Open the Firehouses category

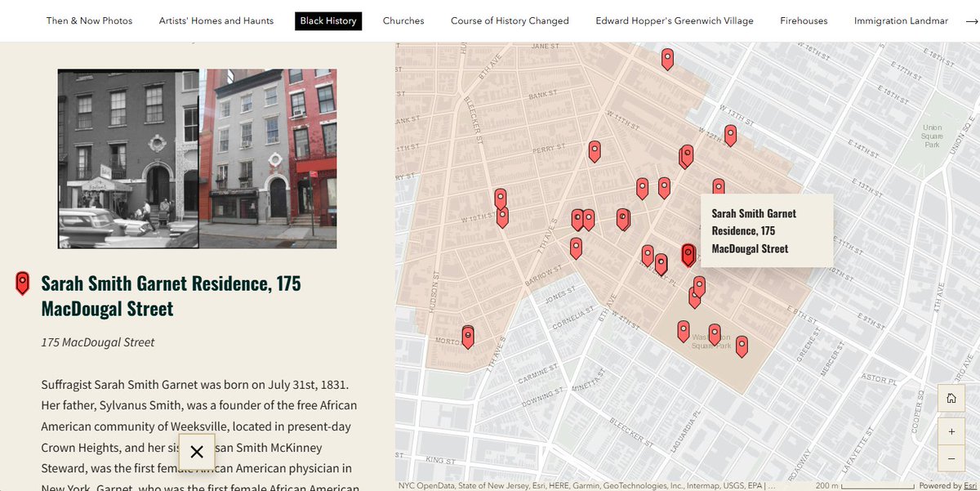tap(804, 20)
